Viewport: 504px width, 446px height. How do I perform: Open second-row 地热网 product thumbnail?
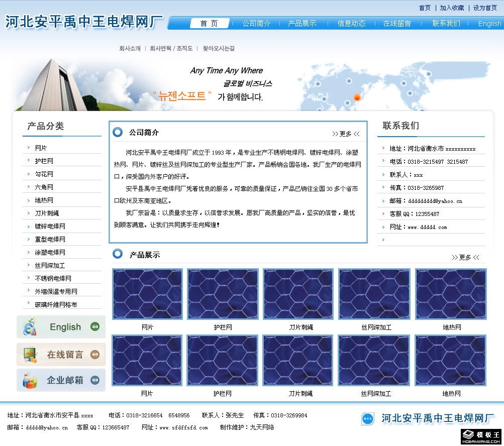coord(450,360)
